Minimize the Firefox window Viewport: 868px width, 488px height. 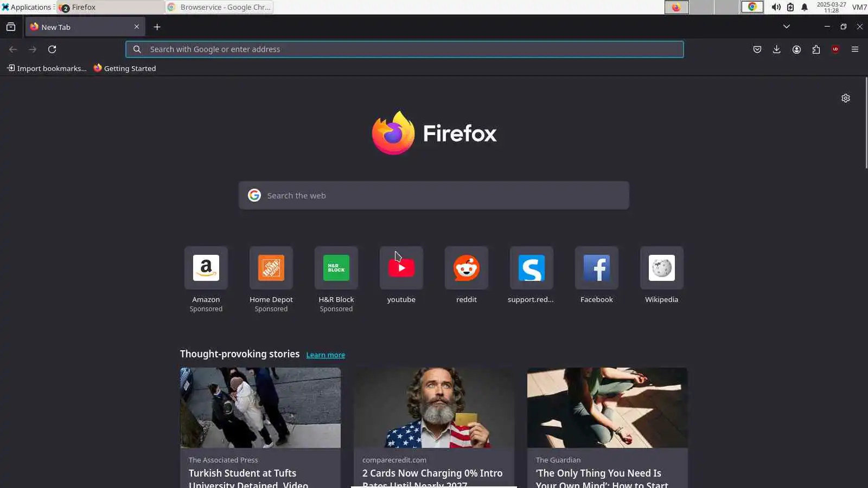pyautogui.click(x=827, y=27)
